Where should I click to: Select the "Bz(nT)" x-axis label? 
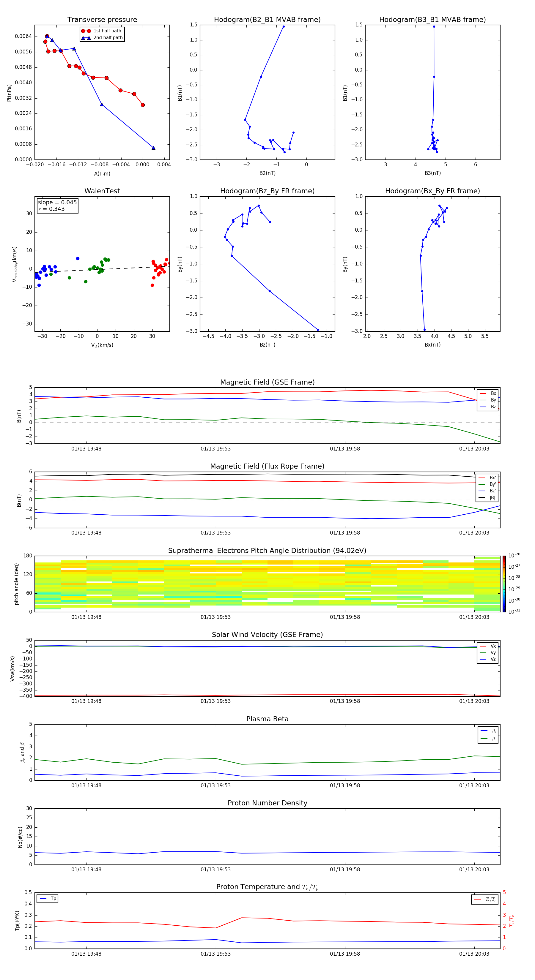267,345
